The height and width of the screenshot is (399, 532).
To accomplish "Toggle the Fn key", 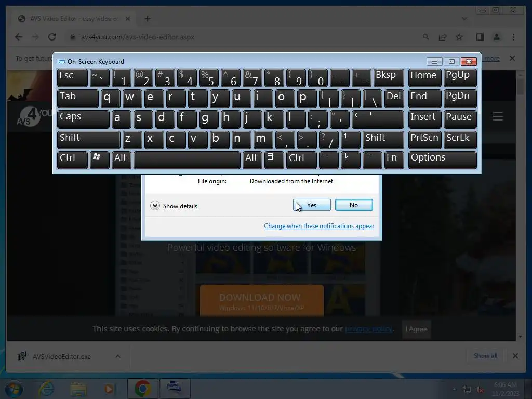I will (394, 160).
